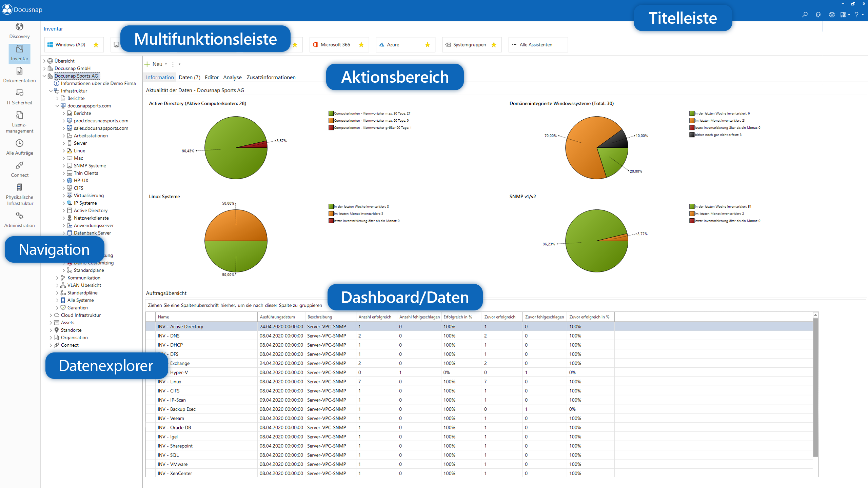868x488 pixels.
Task: Open the Discovery section in the sidebar
Action: click(19, 31)
